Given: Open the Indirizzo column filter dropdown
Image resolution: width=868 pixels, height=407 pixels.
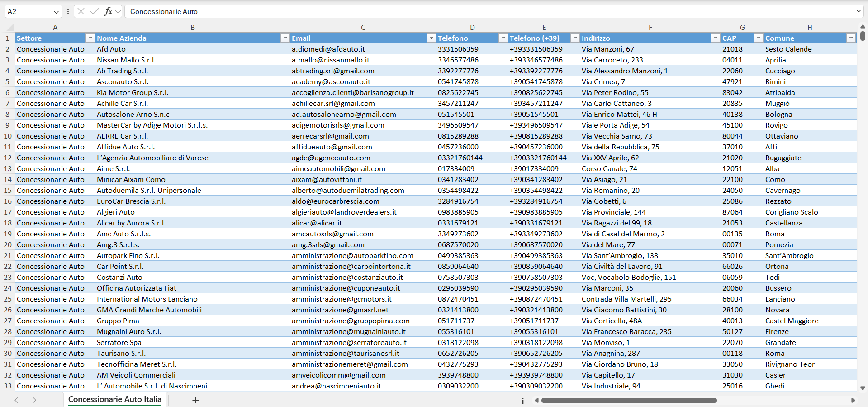Looking at the screenshot, I should pyautogui.click(x=716, y=38).
